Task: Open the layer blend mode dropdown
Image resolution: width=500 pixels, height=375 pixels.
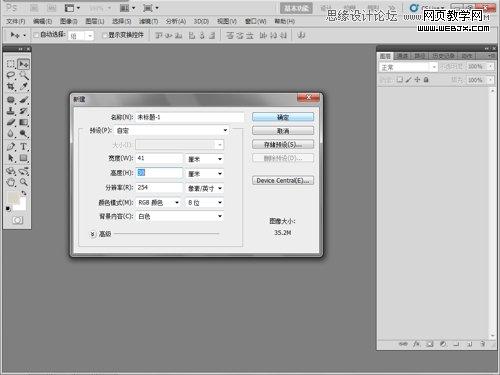Action: coord(408,67)
